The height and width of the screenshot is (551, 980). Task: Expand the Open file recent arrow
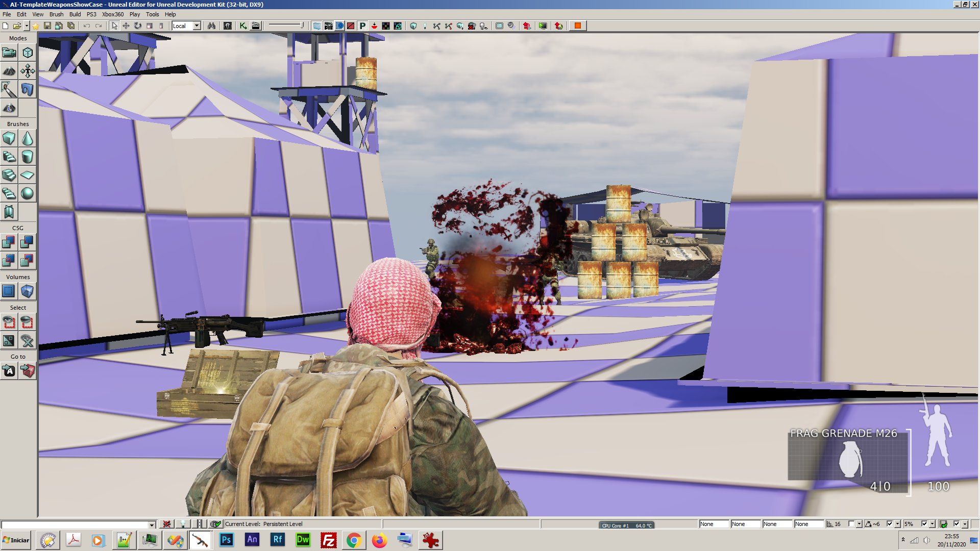pyautogui.click(x=27, y=26)
